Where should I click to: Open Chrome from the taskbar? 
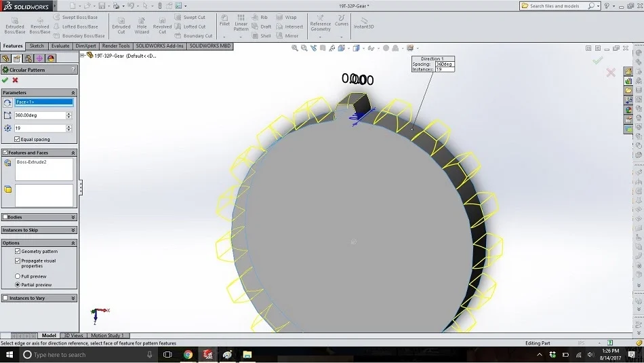188,354
